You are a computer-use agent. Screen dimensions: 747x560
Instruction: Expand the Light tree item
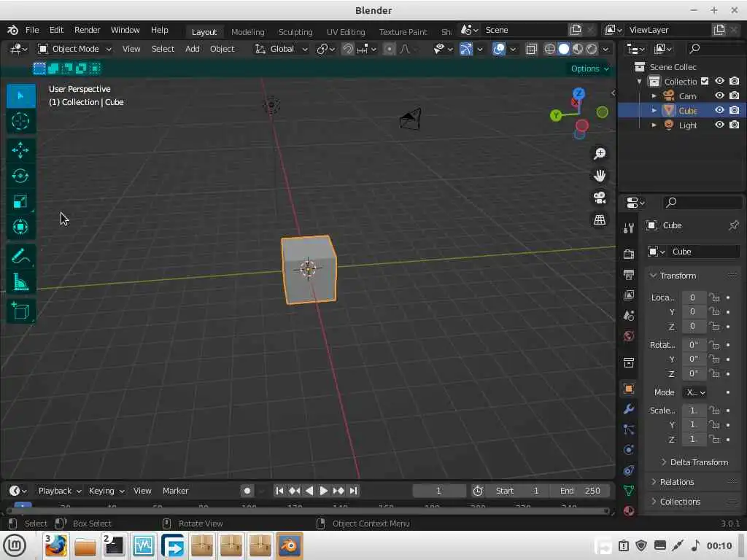point(654,125)
